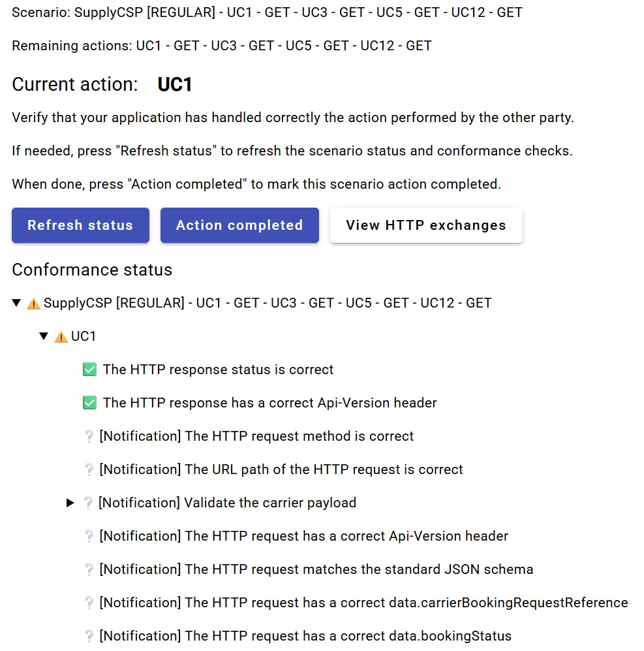This screenshot has height=651, width=644.
Task: Collapse the SupplyCSP [REGULAR] scenario tree node
Action: [x=16, y=303]
